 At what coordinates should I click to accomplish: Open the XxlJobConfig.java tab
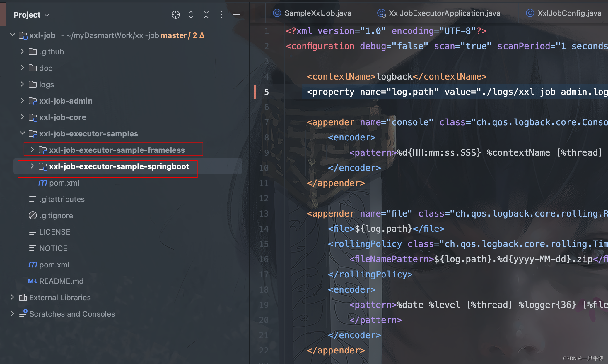569,13
